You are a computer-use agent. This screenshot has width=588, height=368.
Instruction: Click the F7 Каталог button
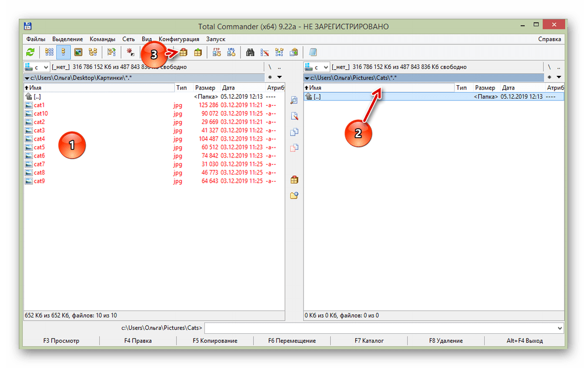[369, 340]
